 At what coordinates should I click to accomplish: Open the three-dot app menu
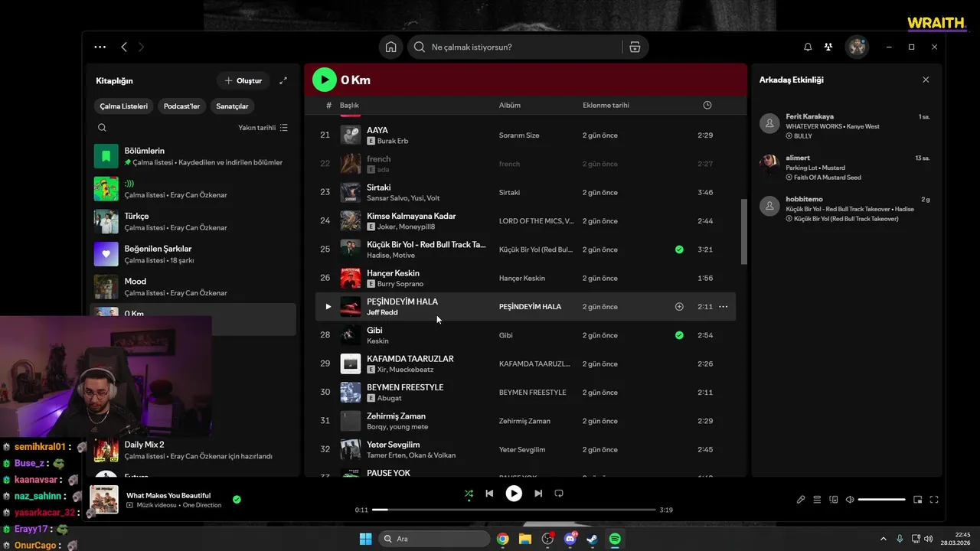click(x=100, y=47)
